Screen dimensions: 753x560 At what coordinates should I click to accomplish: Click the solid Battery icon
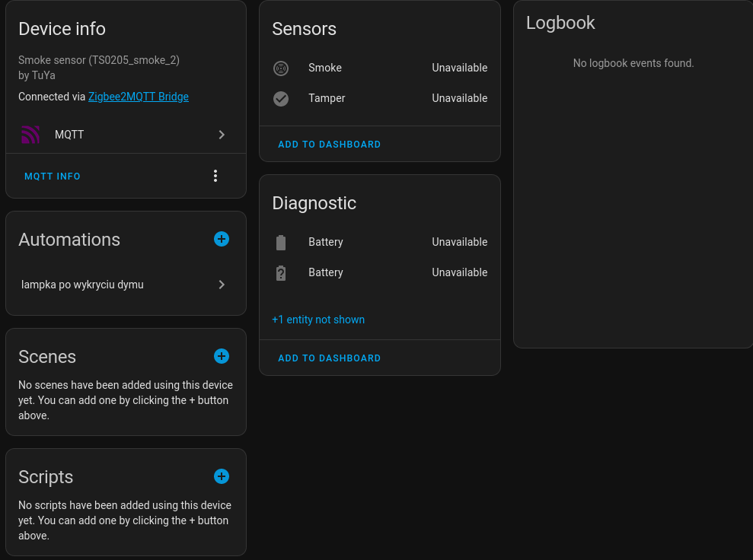tap(281, 243)
